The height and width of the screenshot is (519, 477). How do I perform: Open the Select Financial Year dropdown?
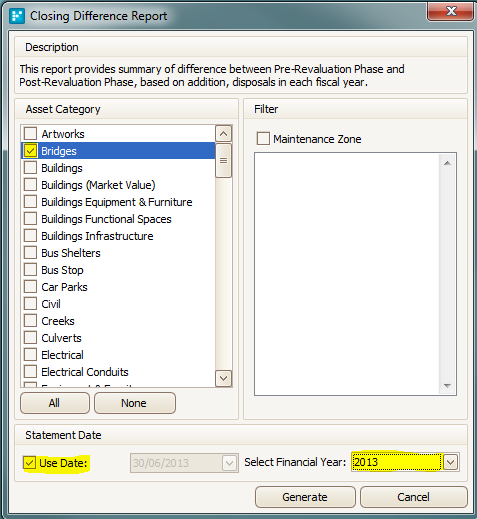450,462
